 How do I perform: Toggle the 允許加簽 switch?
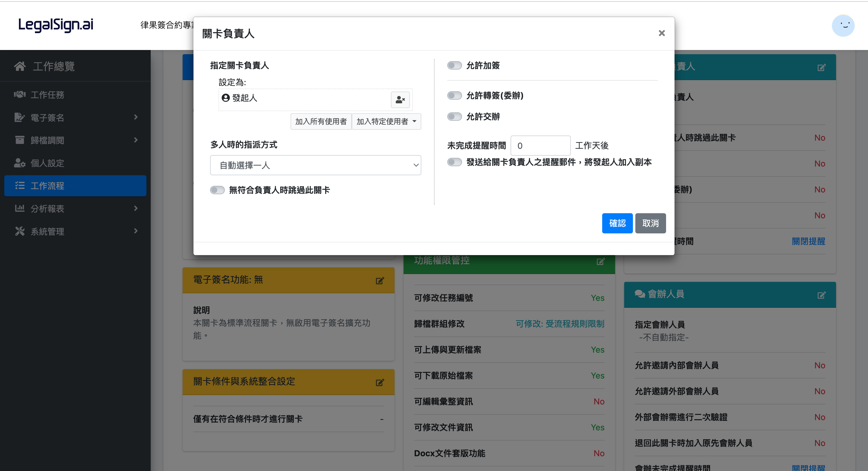click(454, 65)
